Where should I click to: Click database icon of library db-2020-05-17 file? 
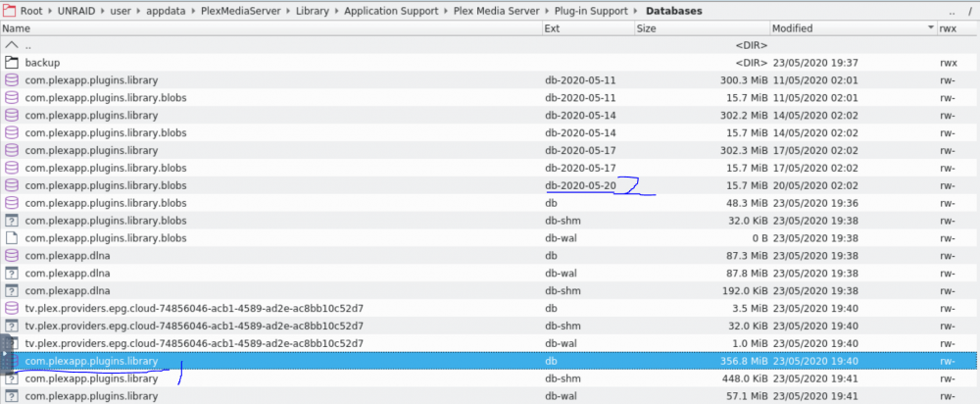coord(11,150)
